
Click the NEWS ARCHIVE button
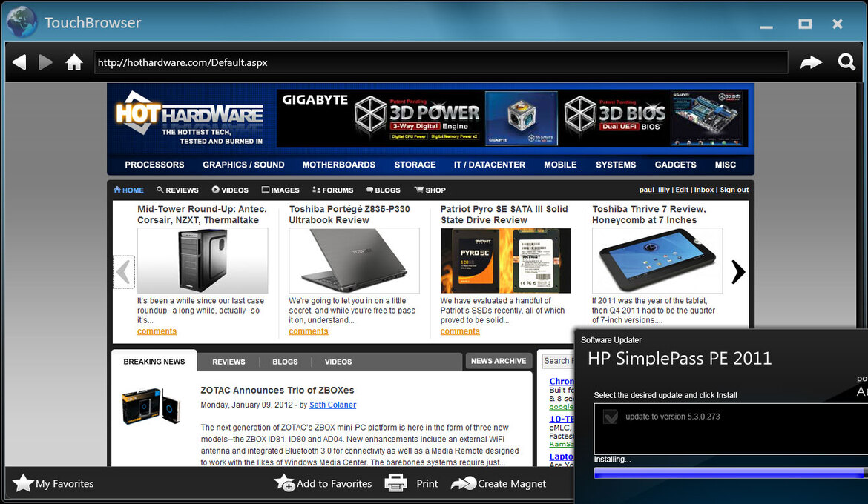[x=499, y=361]
